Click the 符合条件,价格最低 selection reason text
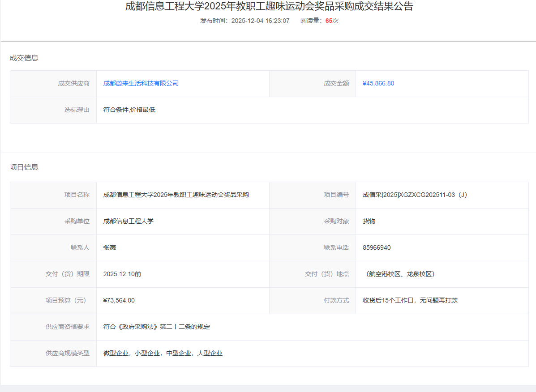This screenshot has width=536, height=392. point(129,110)
